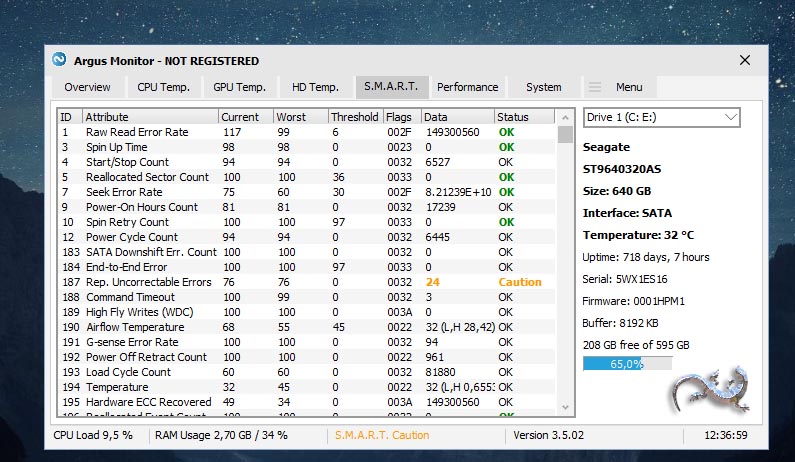The height and width of the screenshot is (462, 795).
Task: Click the Status column header
Action: click(525, 117)
